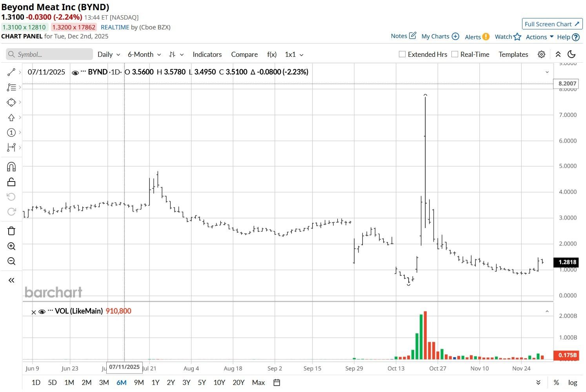586x392 pixels.
Task: Open the calendar date range picker
Action: pos(277,383)
